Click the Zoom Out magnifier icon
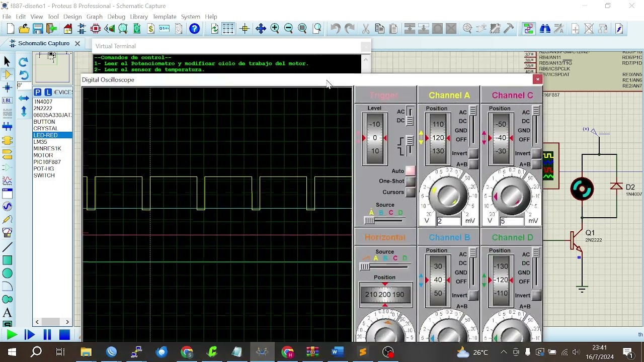Screen dimensions: 644x362 (288, 29)
